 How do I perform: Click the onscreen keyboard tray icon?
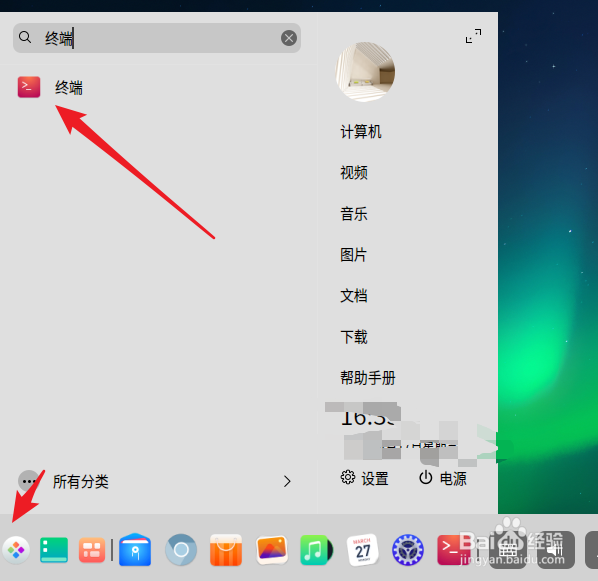[508, 550]
